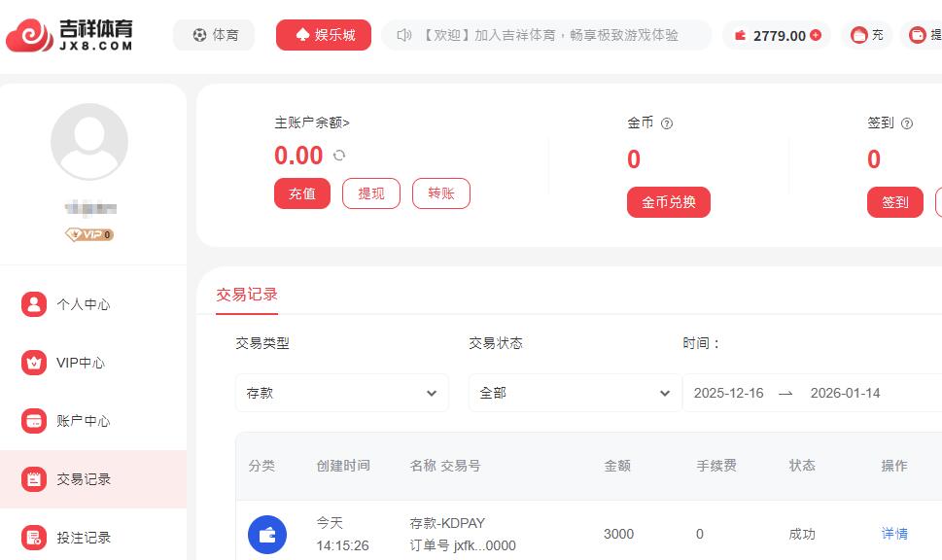Click the 金币兑换 button
The width and height of the screenshot is (942, 560).
(x=669, y=202)
